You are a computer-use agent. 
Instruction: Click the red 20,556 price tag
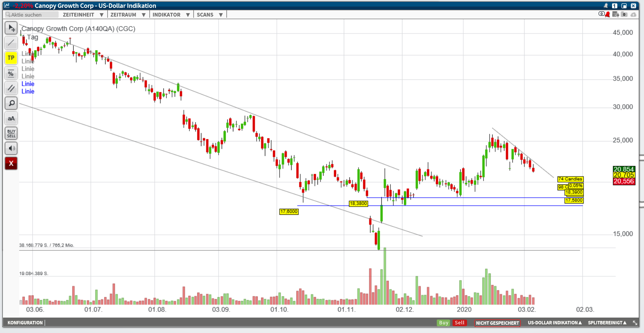coord(624,181)
